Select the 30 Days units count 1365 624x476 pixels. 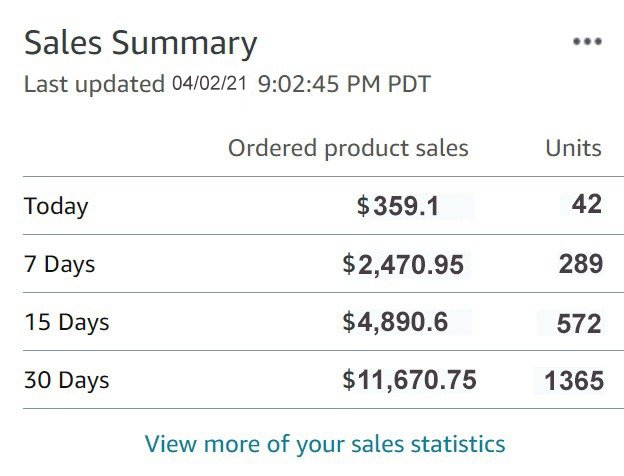[x=574, y=381]
